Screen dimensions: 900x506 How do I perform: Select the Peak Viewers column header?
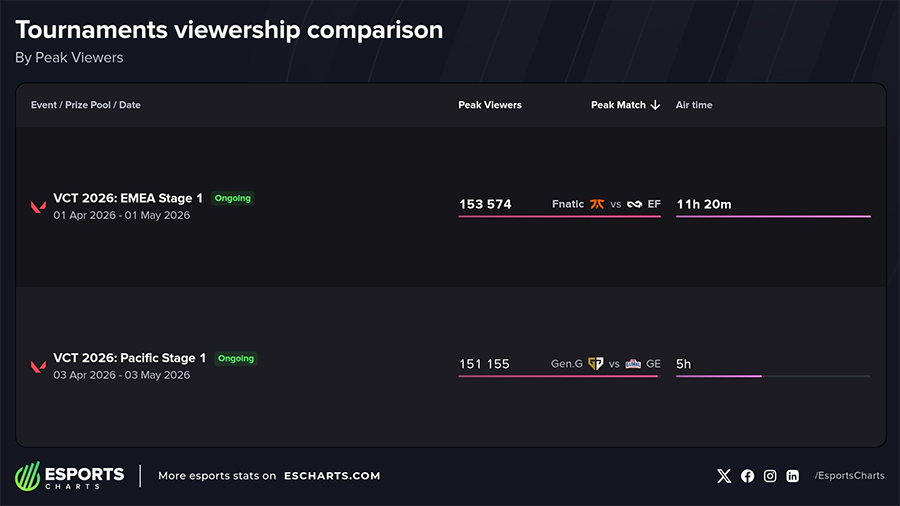point(490,105)
